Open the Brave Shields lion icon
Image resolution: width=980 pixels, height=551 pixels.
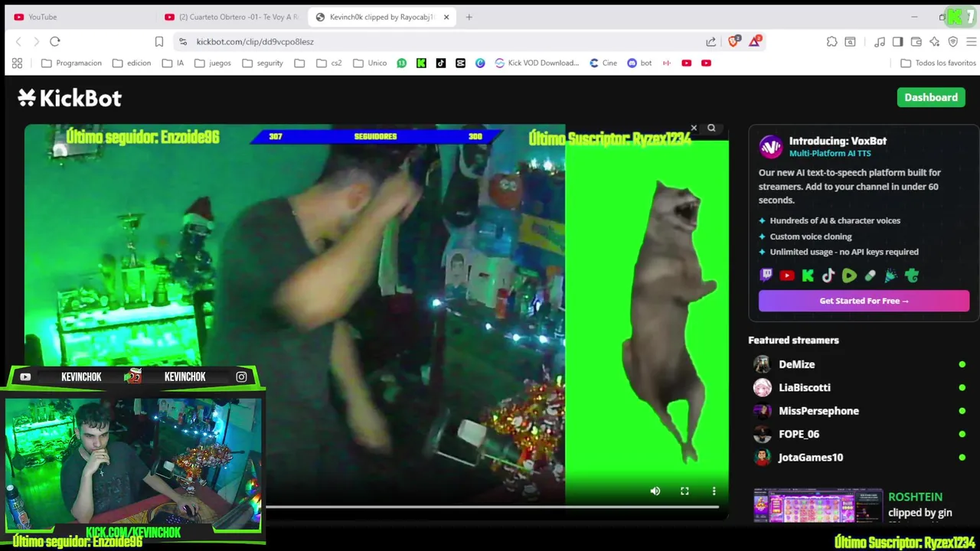tap(733, 41)
